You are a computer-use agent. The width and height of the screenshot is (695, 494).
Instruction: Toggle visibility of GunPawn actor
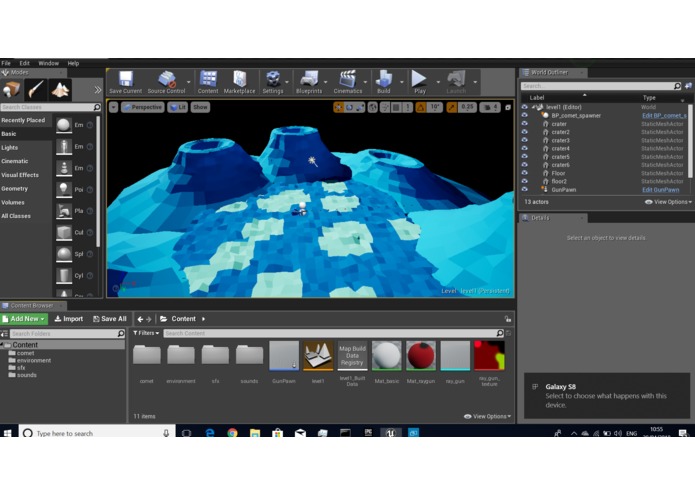(x=524, y=189)
